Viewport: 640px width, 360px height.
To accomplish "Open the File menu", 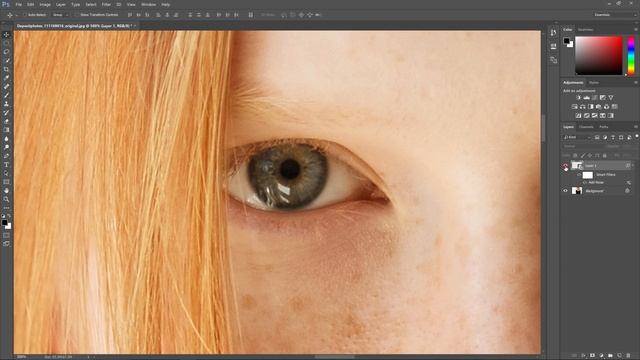I will point(18,4).
